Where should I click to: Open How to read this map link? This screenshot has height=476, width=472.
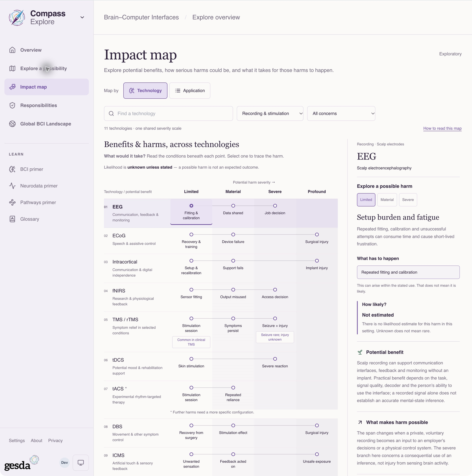click(x=442, y=128)
